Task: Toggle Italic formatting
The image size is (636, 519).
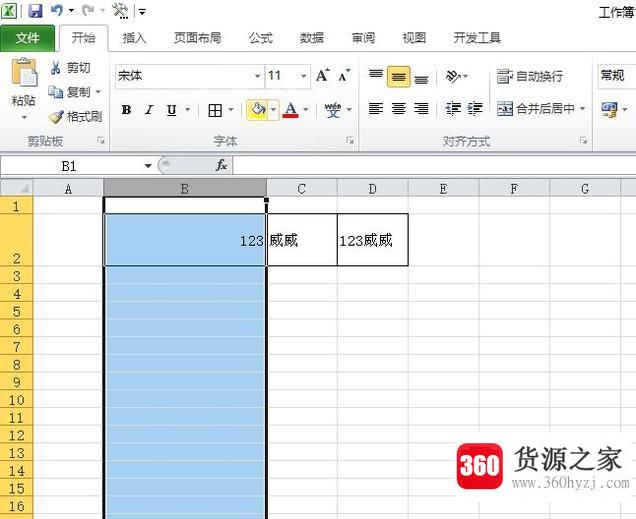Action: (149, 109)
